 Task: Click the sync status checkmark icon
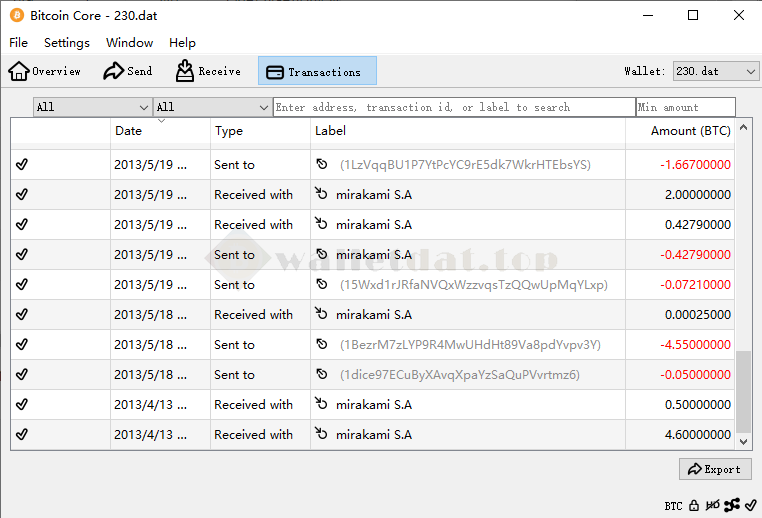tap(750, 506)
